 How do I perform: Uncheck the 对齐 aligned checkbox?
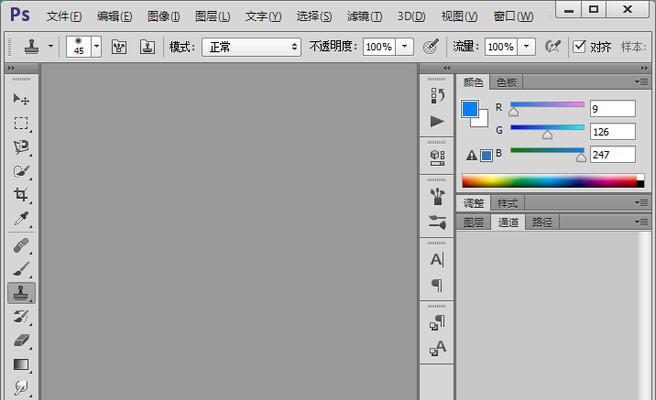pyautogui.click(x=579, y=46)
